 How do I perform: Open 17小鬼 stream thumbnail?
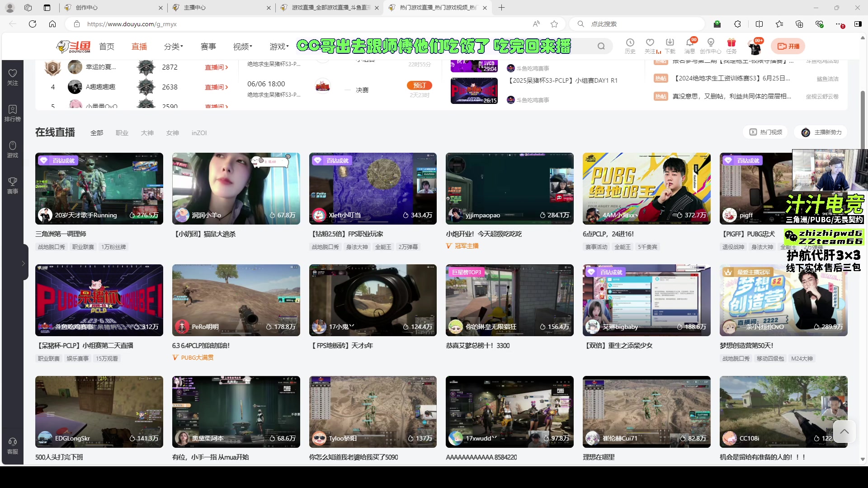373,300
